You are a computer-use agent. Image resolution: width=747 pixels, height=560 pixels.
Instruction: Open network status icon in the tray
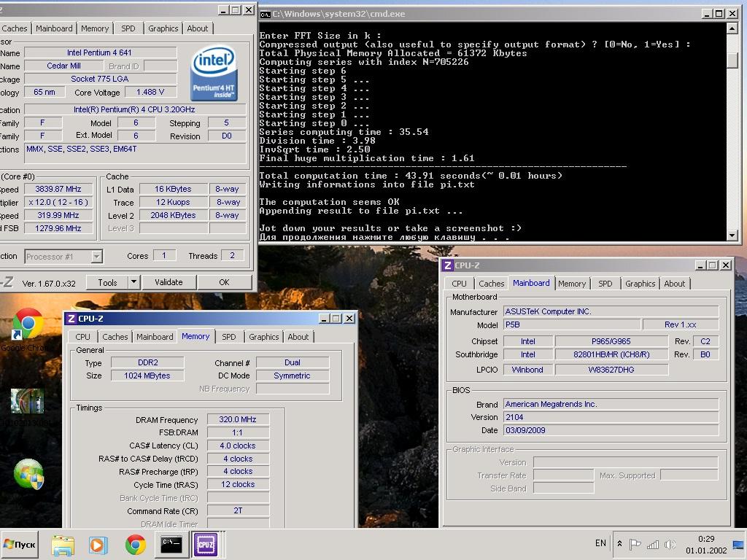[653, 544]
